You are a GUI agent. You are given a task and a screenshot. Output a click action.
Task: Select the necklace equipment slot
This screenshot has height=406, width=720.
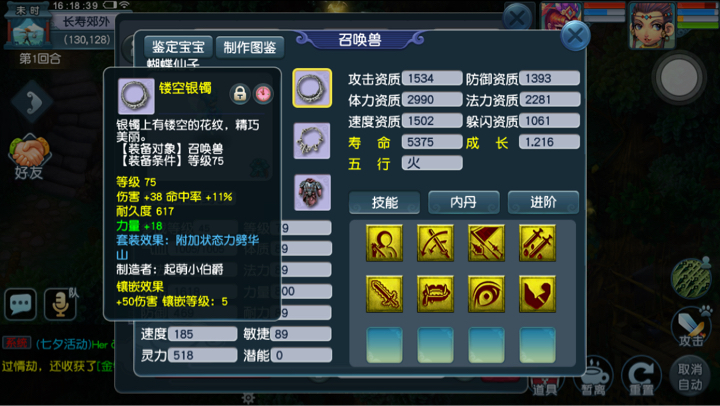(312, 141)
